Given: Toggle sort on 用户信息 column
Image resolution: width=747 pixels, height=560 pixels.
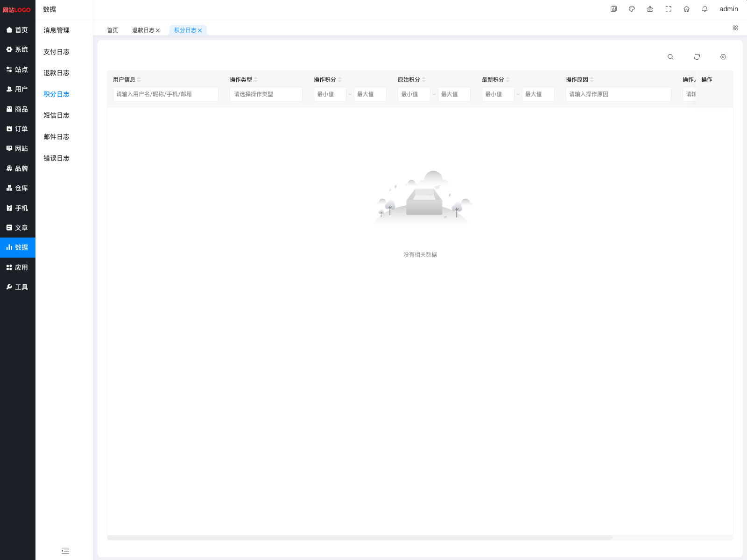Looking at the screenshot, I should pos(139,80).
